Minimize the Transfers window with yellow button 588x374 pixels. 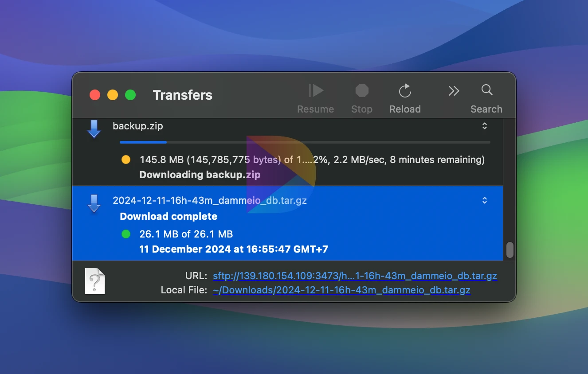[x=113, y=95]
